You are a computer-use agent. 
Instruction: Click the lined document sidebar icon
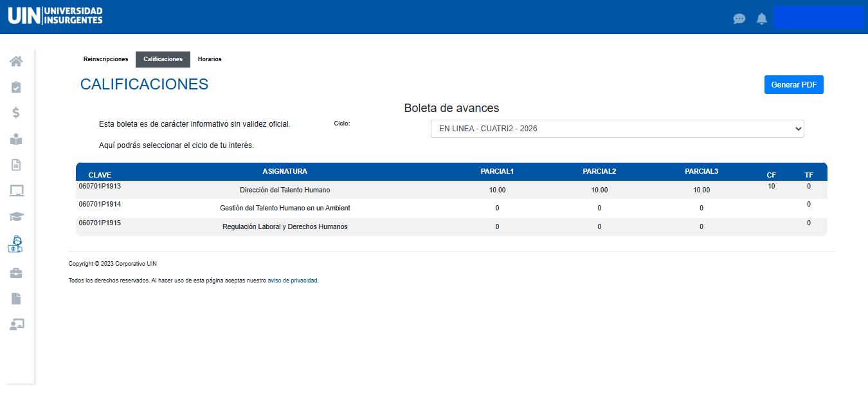click(16, 165)
